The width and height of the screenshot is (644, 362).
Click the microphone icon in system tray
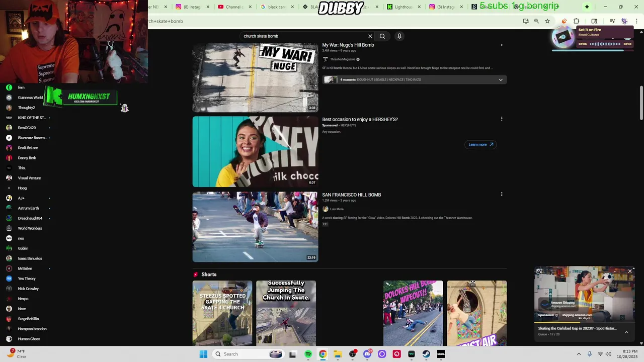point(590,354)
